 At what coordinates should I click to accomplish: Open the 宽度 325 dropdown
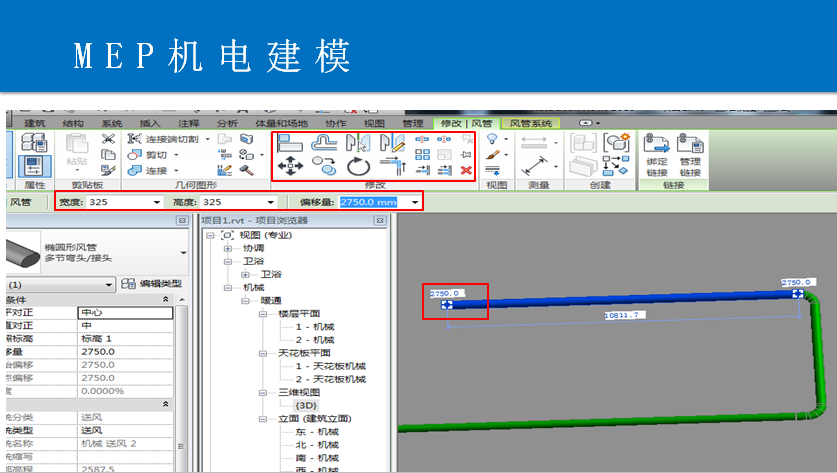pos(156,202)
